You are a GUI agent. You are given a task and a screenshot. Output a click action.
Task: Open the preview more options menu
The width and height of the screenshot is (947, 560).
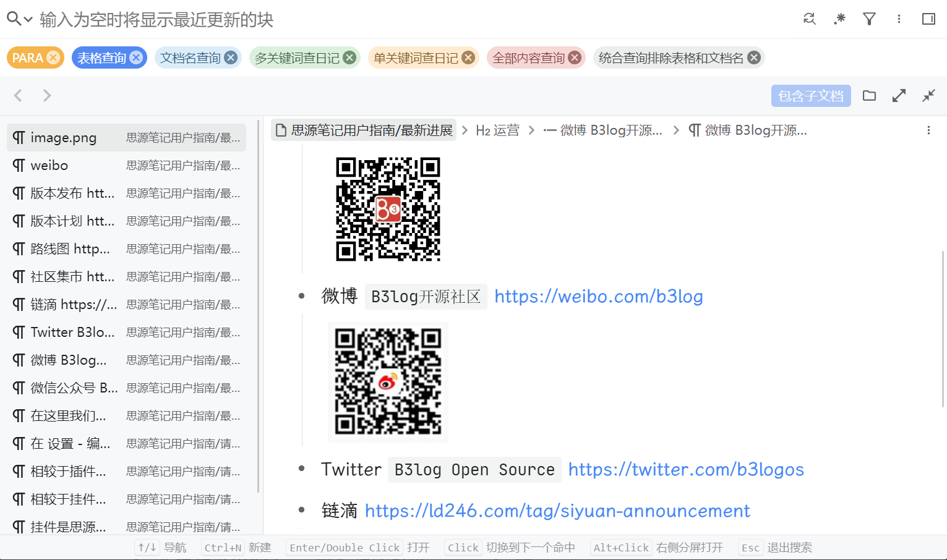pyautogui.click(x=928, y=130)
